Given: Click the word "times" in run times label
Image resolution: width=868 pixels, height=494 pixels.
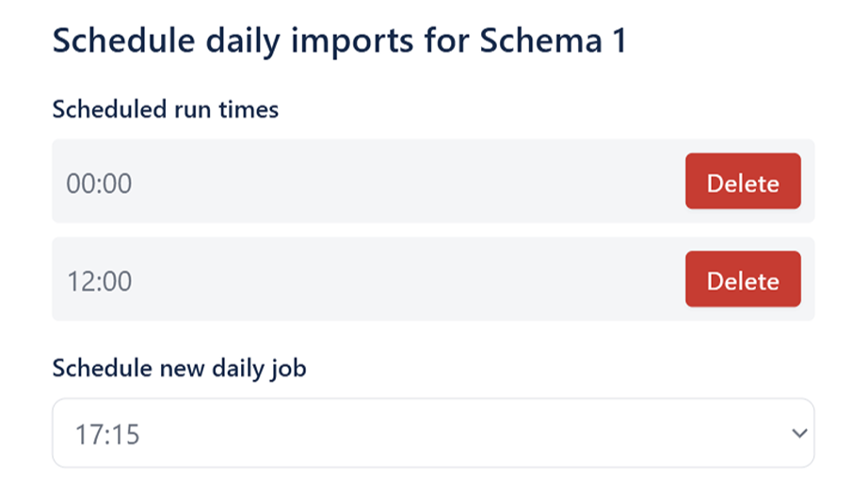Looking at the screenshot, I should (x=249, y=109).
